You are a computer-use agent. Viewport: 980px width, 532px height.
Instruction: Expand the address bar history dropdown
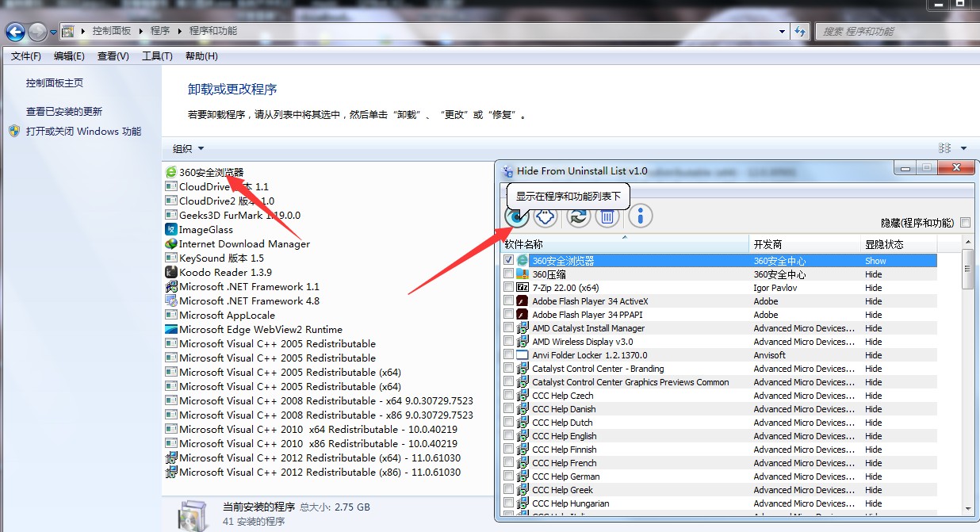(x=782, y=31)
